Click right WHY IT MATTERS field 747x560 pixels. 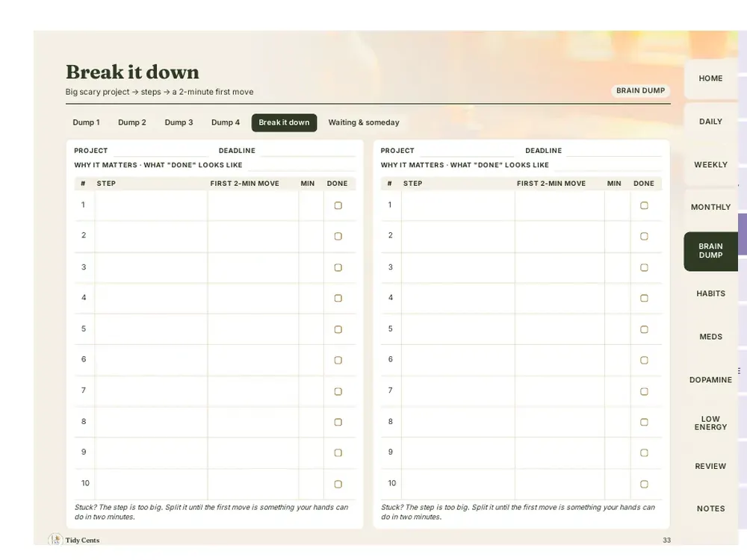pyautogui.click(x=608, y=165)
